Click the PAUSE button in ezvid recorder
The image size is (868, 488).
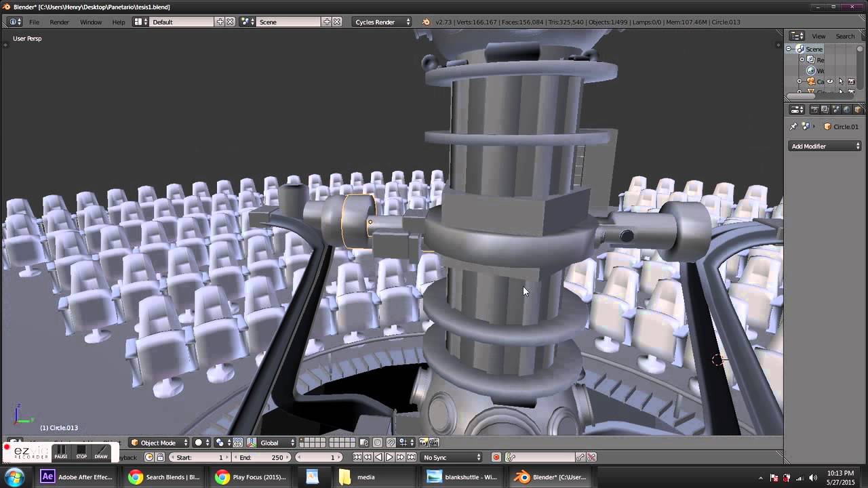click(61, 452)
